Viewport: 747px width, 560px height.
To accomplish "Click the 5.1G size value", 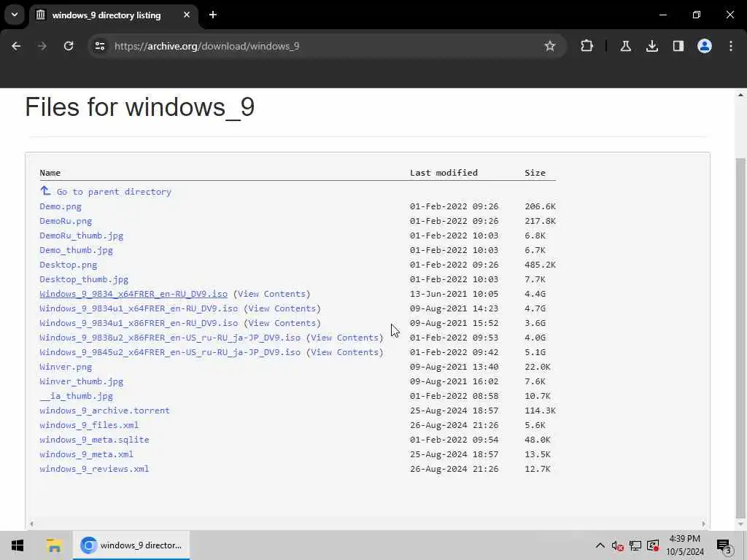I will [535, 352].
